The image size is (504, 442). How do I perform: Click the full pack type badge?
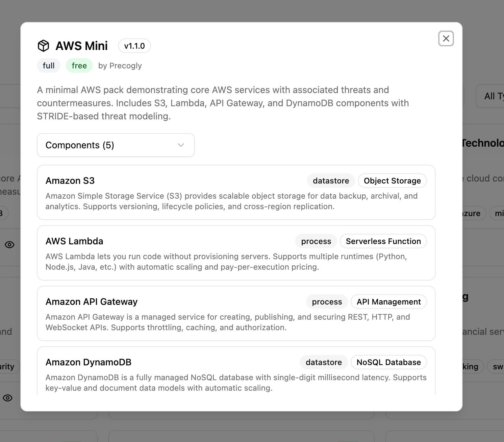(49, 65)
